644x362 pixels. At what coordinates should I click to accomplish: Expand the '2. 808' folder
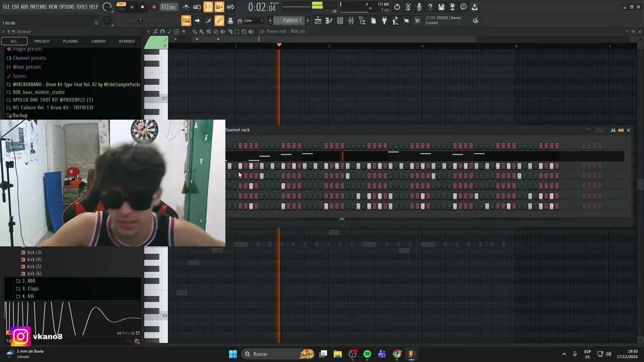click(29, 281)
